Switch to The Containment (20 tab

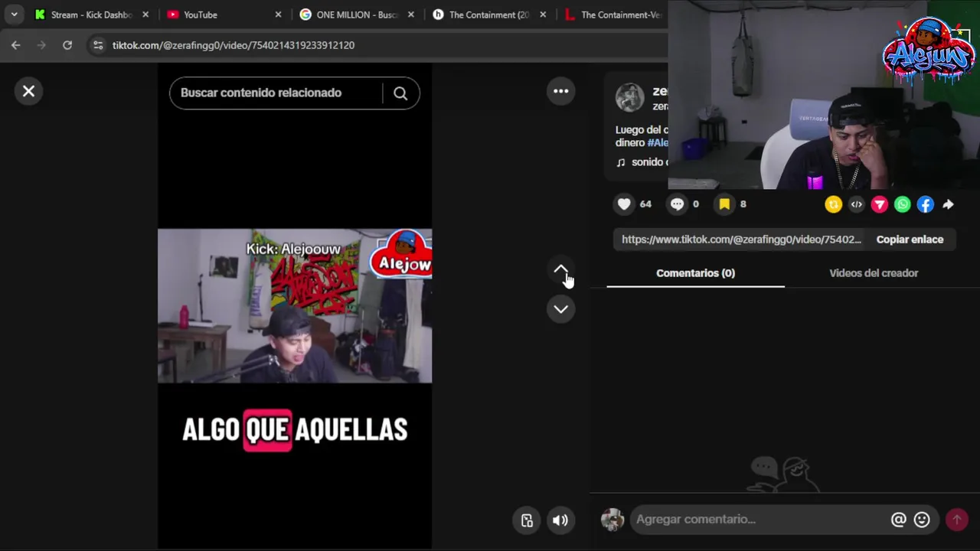pos(482,15)
